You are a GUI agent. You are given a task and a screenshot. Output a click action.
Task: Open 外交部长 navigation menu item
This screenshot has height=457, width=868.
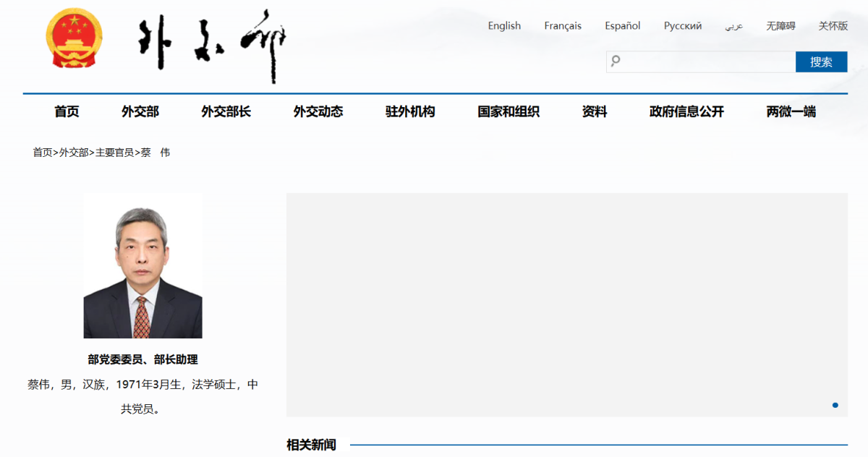[x=226, y=111]
